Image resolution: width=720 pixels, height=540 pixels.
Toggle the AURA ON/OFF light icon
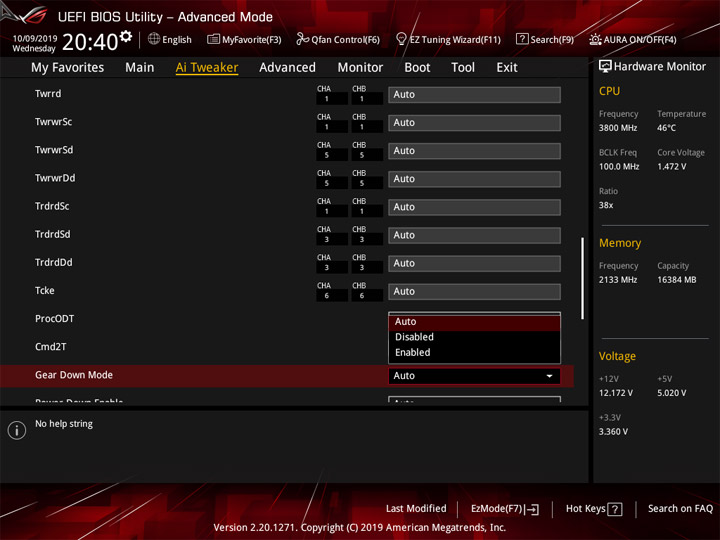click(595, 39)
